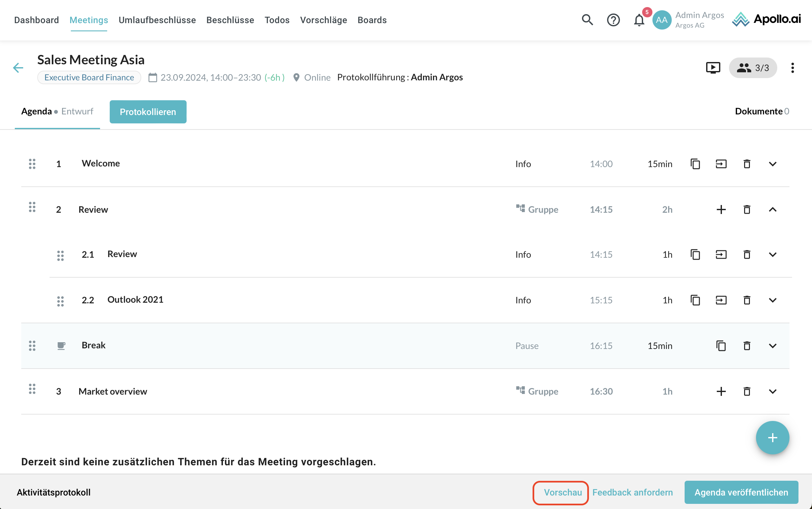Screen dimensions: 812x509
Task: Add sub-item to Market overview group
Action: tap(721, 391)
